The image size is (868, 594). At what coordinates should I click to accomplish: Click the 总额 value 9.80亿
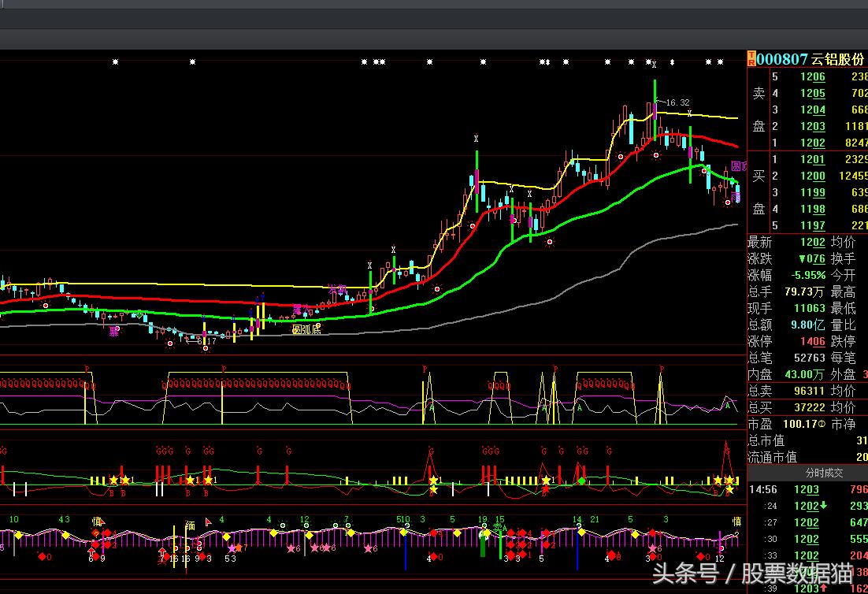click(807, 325)
